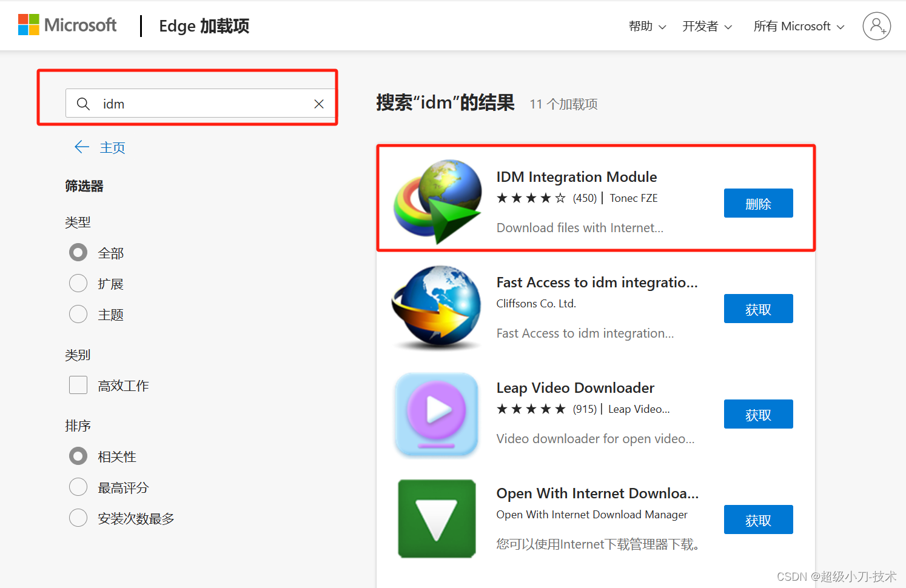Select the 扩展 type radio button

(x=78, y=283)
